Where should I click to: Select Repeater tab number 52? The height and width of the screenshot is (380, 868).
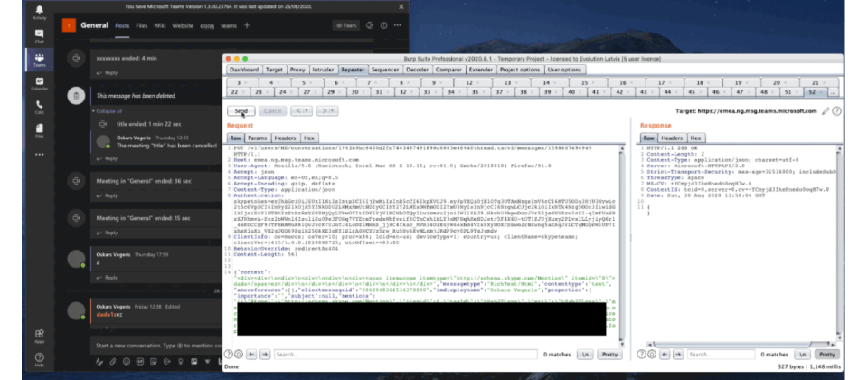[816, 92]
